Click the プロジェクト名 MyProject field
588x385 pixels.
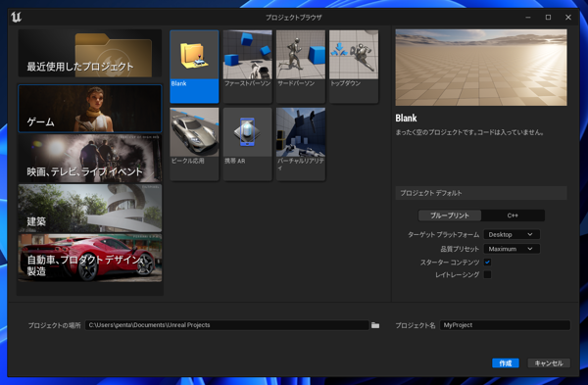pyautogui.click(x=505, y=325)
